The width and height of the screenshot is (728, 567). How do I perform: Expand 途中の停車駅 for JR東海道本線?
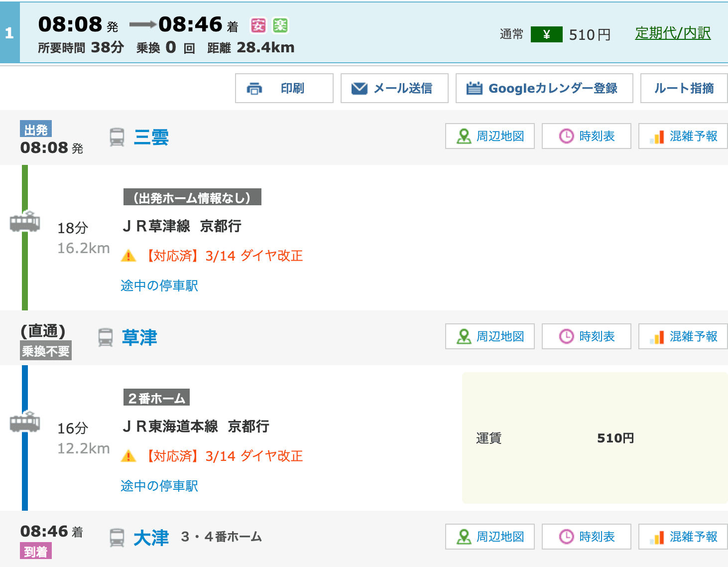pos(159,486)
